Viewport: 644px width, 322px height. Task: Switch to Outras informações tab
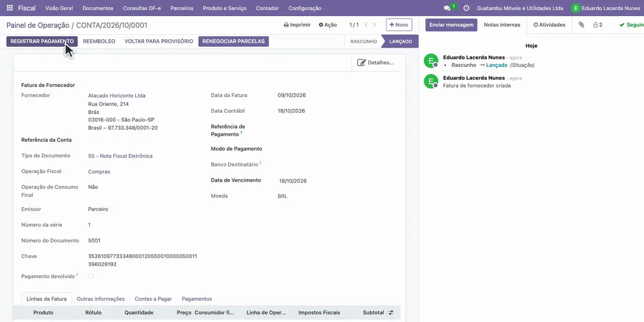point(101,299)
